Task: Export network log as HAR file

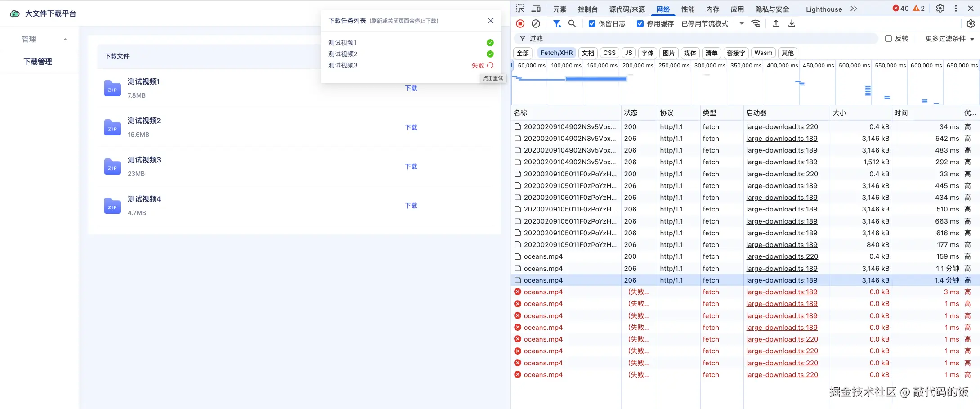Action: (x=792, y=23)
